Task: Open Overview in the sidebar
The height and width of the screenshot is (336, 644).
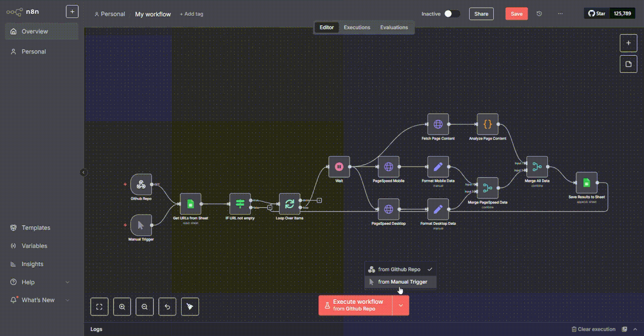Action: point(42,31)
